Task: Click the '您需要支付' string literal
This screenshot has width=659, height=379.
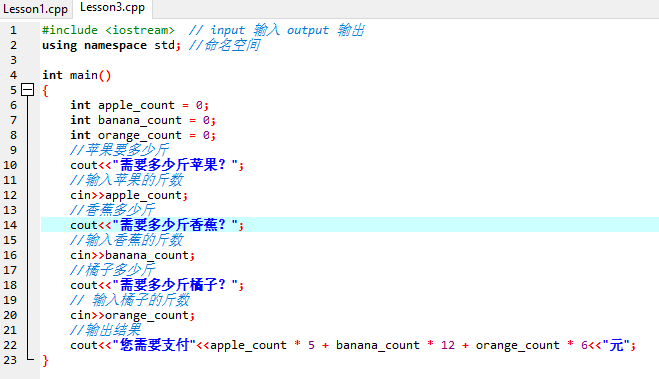Action: tap(154, 345)
